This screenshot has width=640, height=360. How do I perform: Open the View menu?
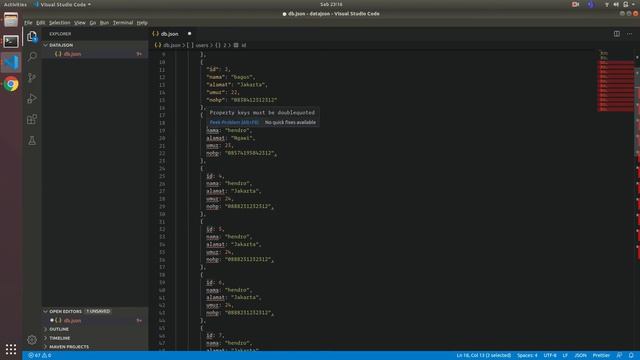(80, 22)
